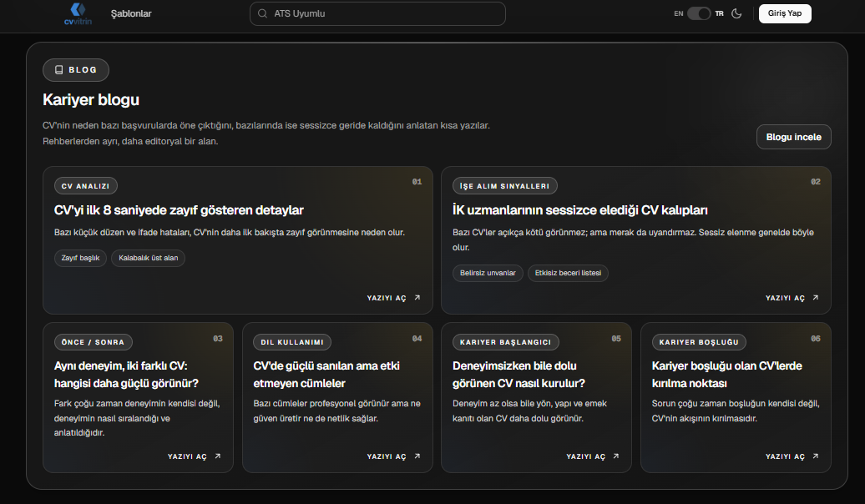The height and width of the screenshot is (504, 865).
Task: Focus the ATS Uyumlu search field
Action: [377, 14]
